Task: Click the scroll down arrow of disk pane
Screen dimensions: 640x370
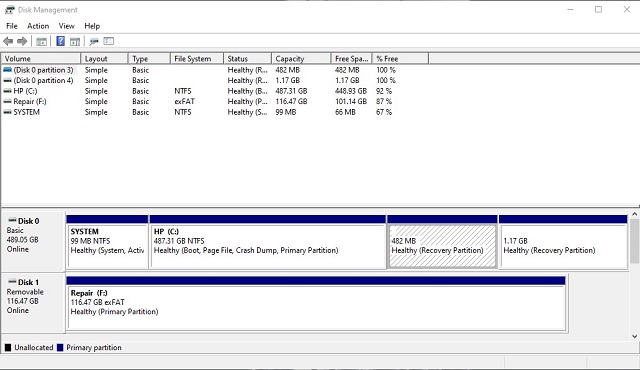Action: (635, 337)
